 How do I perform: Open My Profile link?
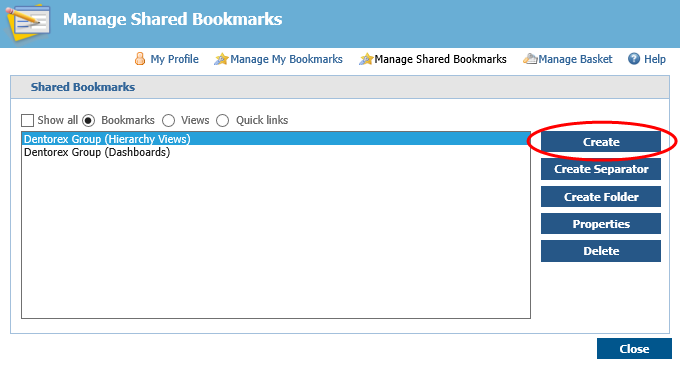click(x=174, y=59)
